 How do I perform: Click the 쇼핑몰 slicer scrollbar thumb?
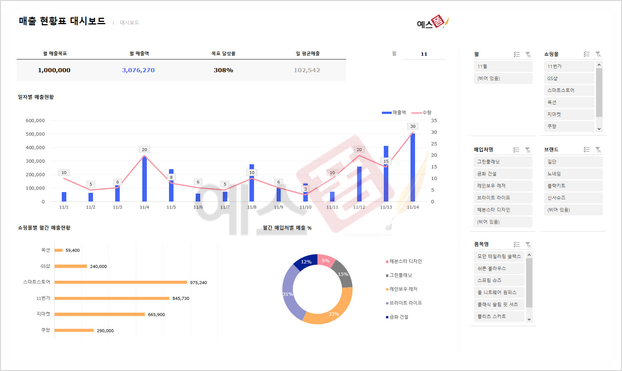click(599, 92)
